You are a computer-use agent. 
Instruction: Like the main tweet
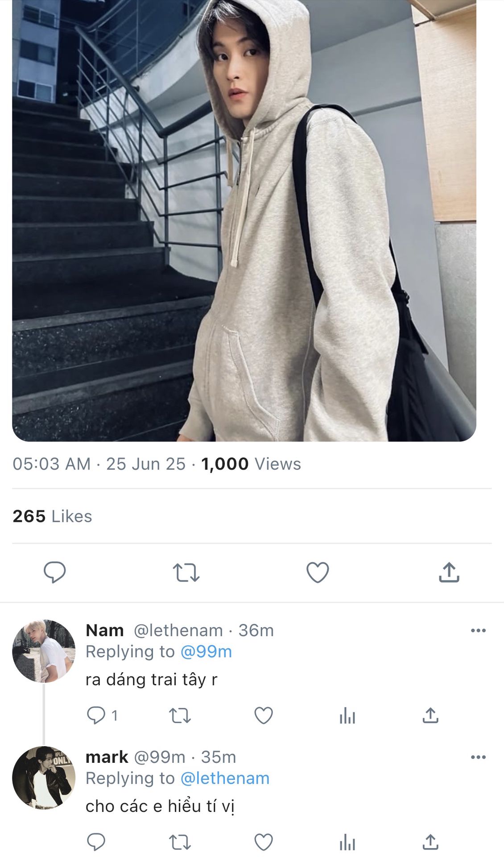[318, 572]
